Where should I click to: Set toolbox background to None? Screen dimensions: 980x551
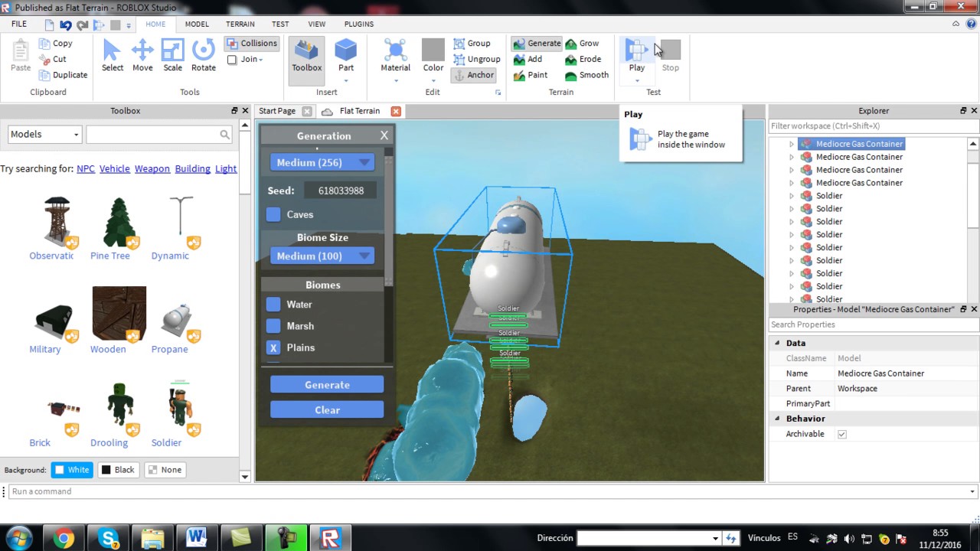pos(165,470)
